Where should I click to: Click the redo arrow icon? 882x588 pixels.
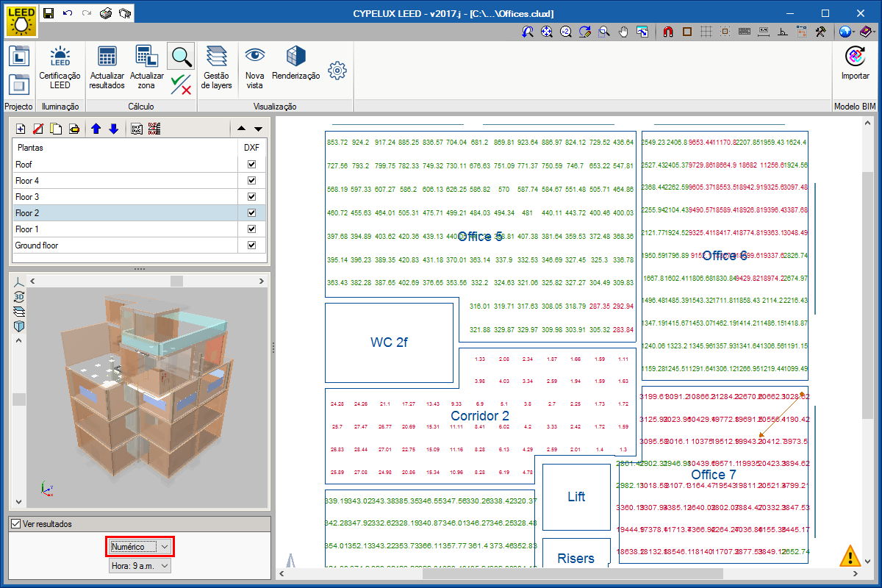tap(87, 13)
